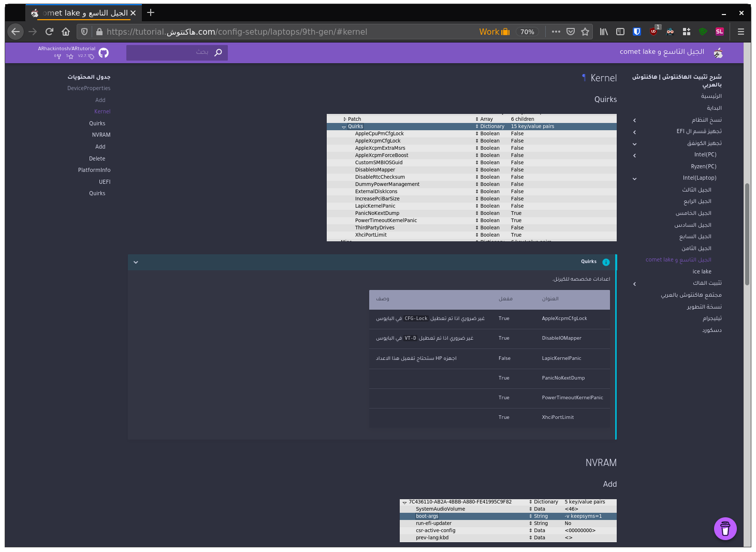Open the GitHub repository ARhackintosh/ARtutorial icon
Screen dimensions: 756x552
point(104,53)
